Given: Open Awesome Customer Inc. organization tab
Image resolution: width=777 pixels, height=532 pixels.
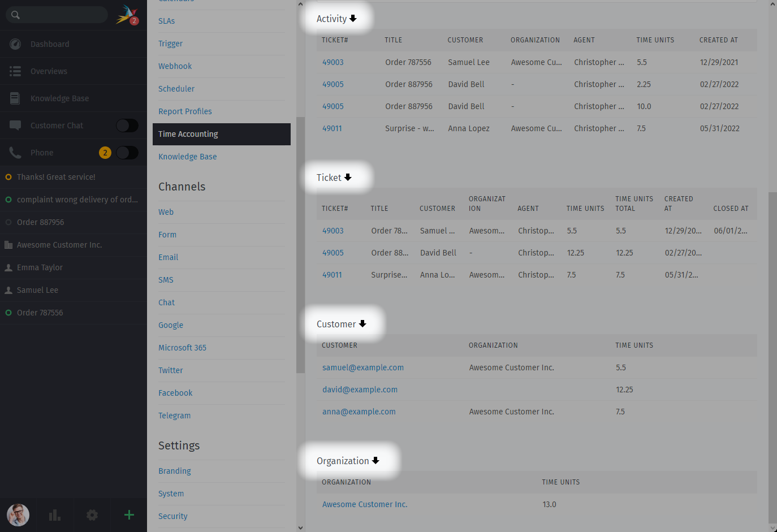Looking at the screenshot, I should (x=74, y=245).
